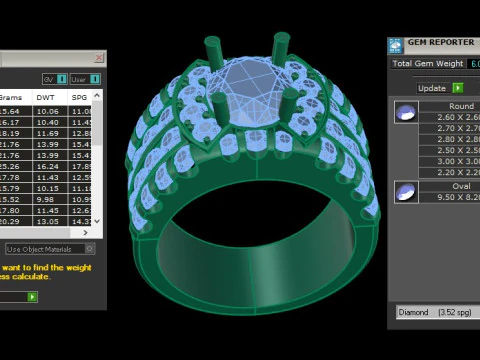
Task: Select the 11.69 DWT cell
Action: tap(50, 133)
